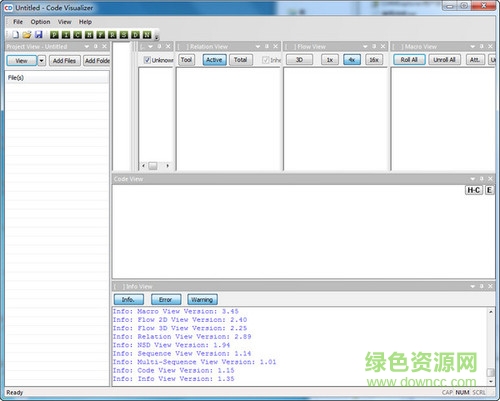This screenshot has width=500, height=401.
Task: Click the green I toolbar icon
Action: point(66,35)
